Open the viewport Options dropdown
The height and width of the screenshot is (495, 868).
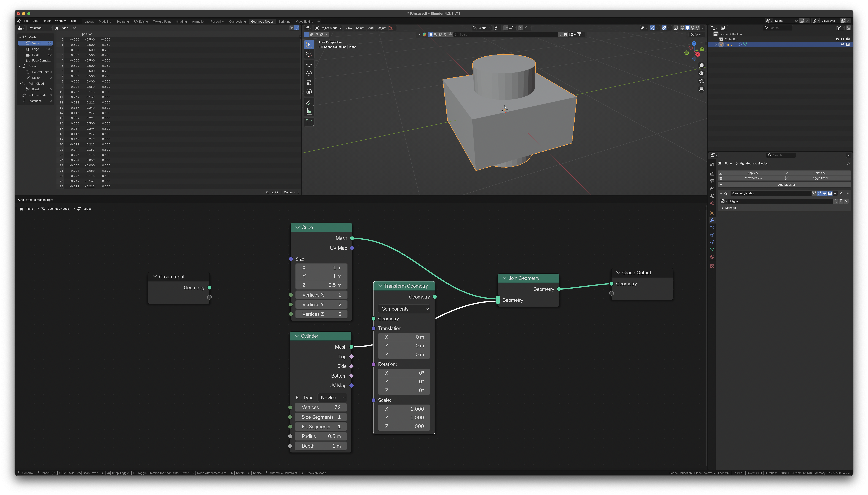tap(697, 34)
